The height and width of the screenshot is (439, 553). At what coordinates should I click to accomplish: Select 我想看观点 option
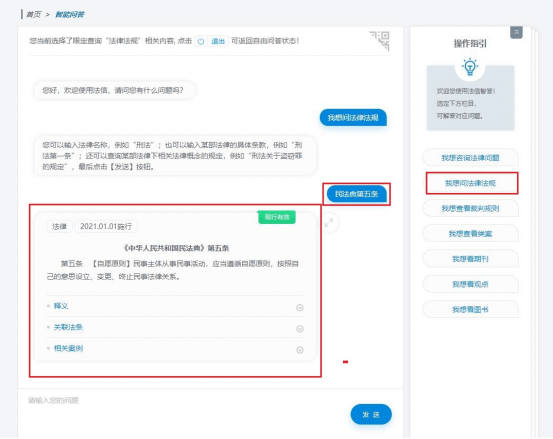[x=470, y=284]
